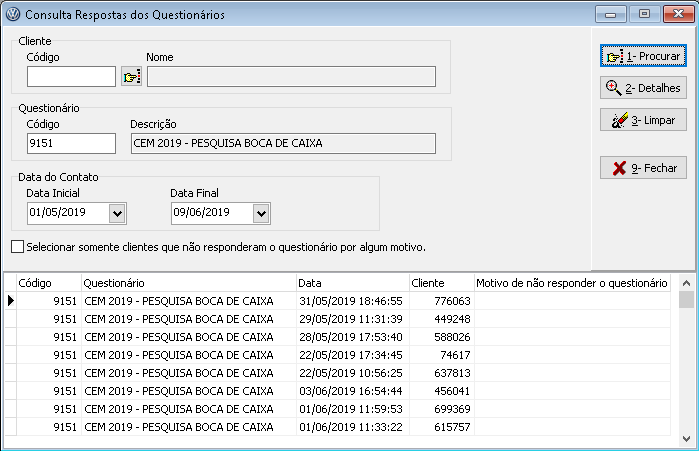Click the grid scrollbar up arrow
The image size is (699, 451).
point(687,283)
